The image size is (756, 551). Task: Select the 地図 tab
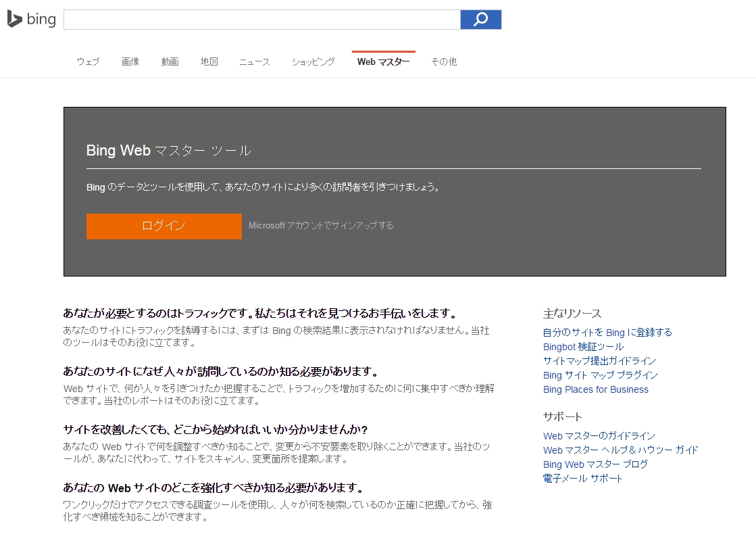pos(209,62)
